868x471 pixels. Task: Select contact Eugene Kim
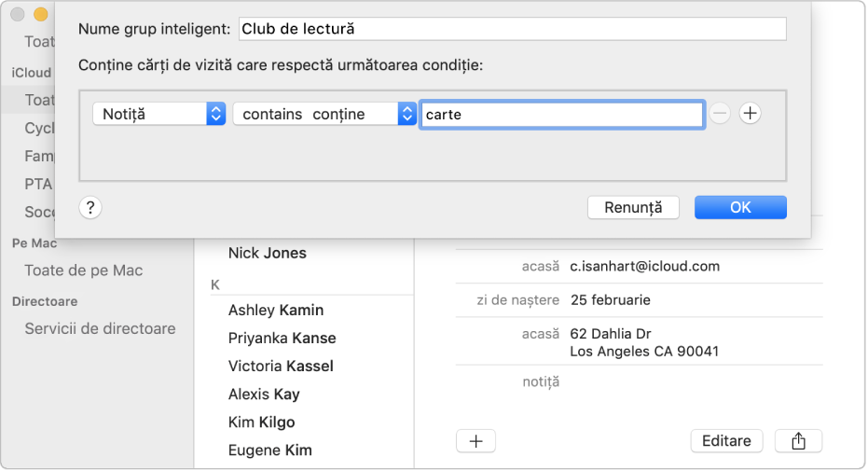[270, 450]
